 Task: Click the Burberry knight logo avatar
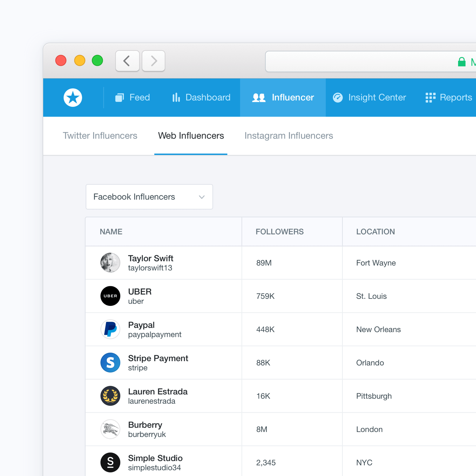point(110,429)
